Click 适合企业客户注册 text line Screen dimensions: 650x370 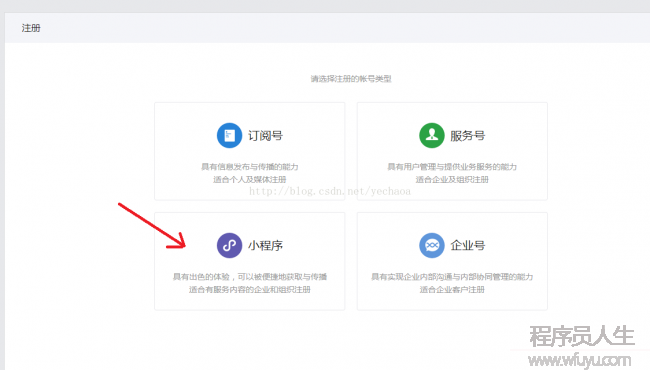[452, 289]
